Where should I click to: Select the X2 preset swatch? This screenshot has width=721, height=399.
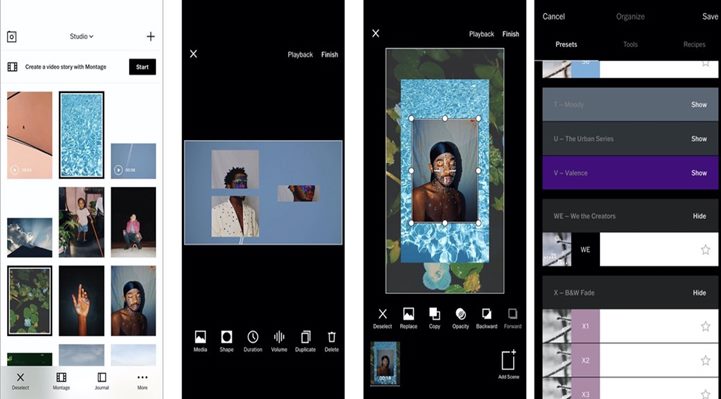pyautogui.click(x=585, y=360)
